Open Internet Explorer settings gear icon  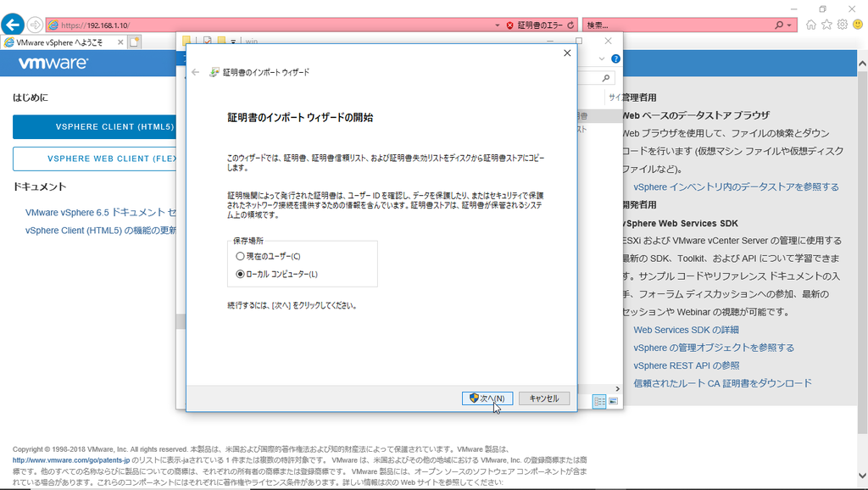[x=842, y=24]
